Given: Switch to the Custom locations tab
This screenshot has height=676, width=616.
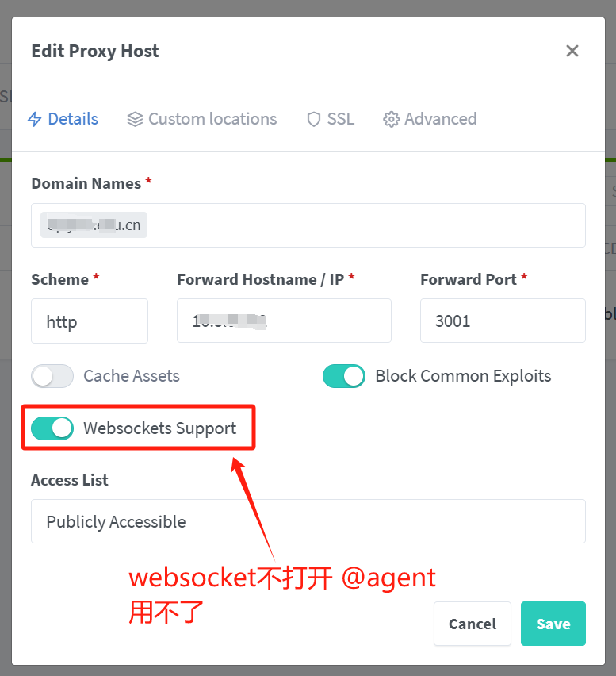Looking at the screenshot, I should tap(202, 119).
